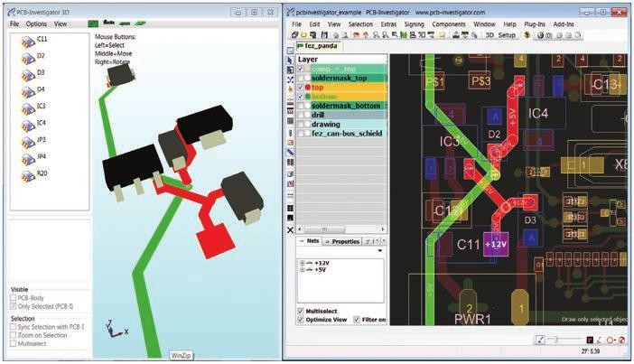Expand the +5V net tree node
634x364 pixels.
tap(302, 269)
